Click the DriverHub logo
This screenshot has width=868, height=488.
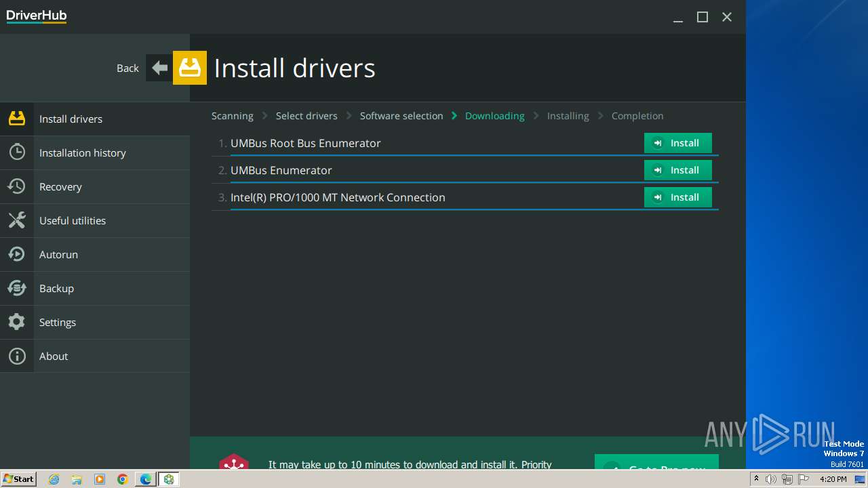click(x=37, y=16)
